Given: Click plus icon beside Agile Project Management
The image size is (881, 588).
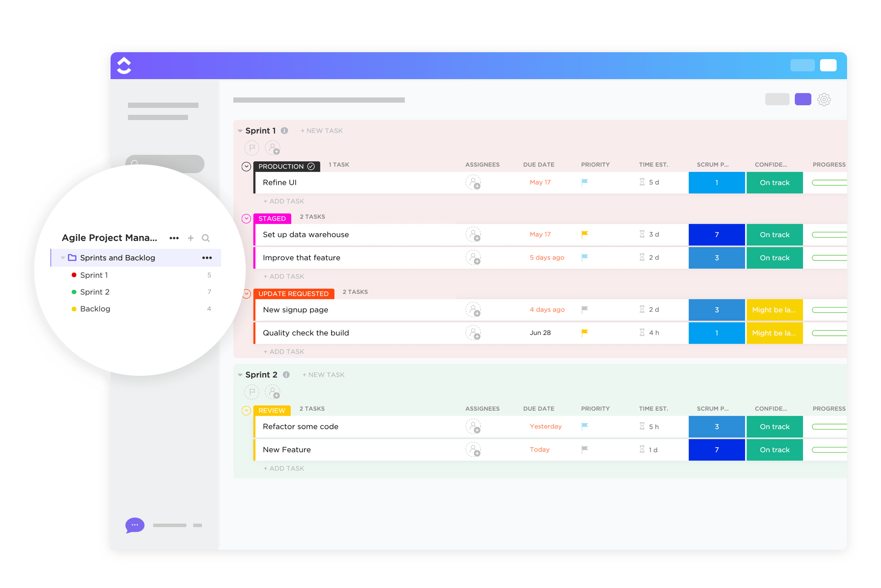Looking at the screenshot, I should click(191, 238).
